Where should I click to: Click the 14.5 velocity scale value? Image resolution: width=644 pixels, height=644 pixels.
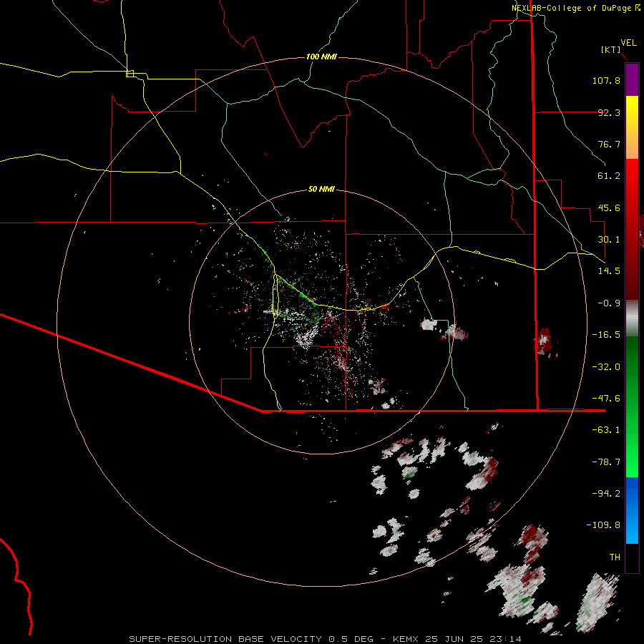609,271
